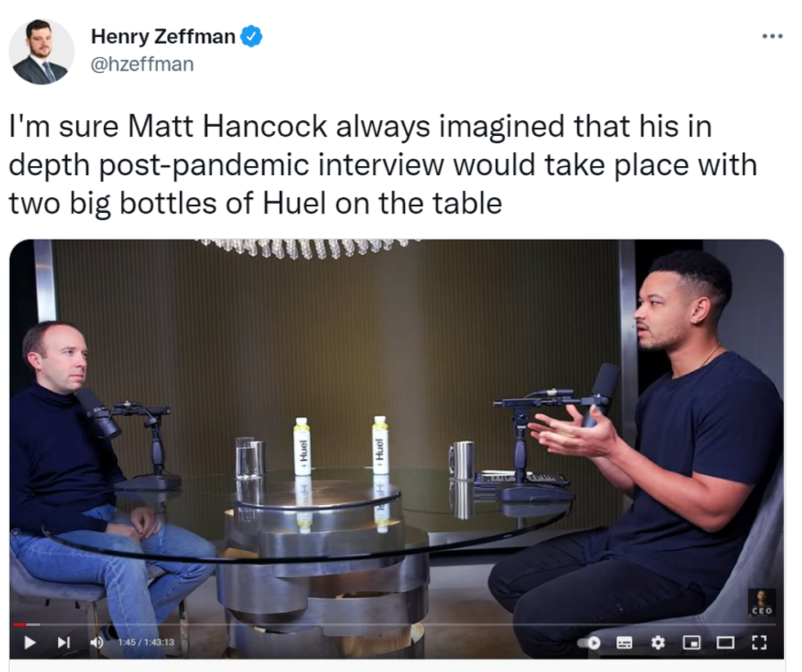Open the Henry Zeffman display name
This screenshot has height=672, width=802.
tap(163, 36)
